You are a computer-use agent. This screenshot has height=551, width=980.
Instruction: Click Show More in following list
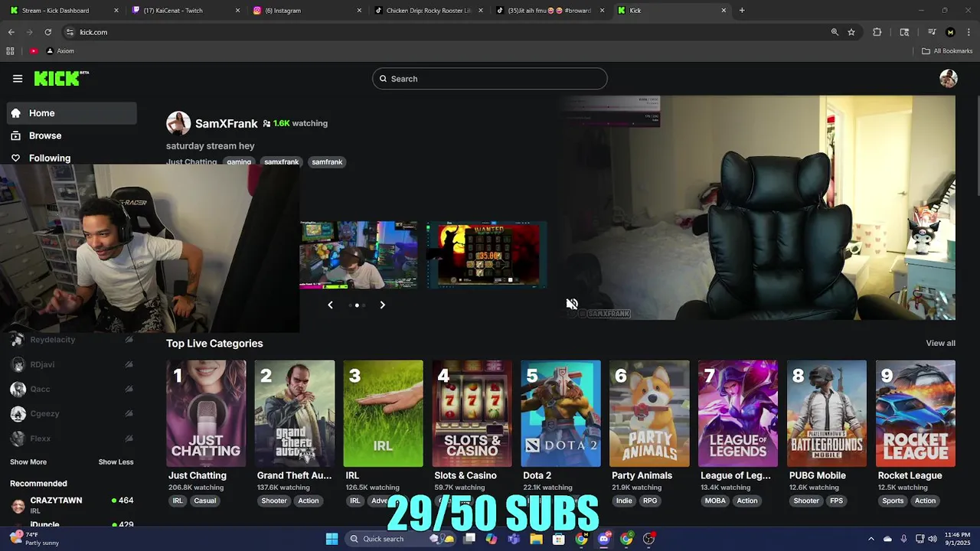28,462
